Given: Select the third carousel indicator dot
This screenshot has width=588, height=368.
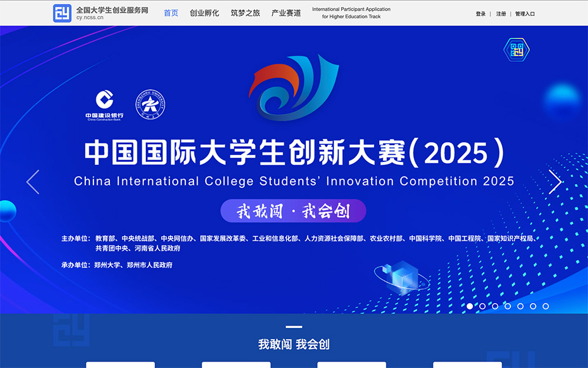Looking at the screenshot, I should pos(495,306).
